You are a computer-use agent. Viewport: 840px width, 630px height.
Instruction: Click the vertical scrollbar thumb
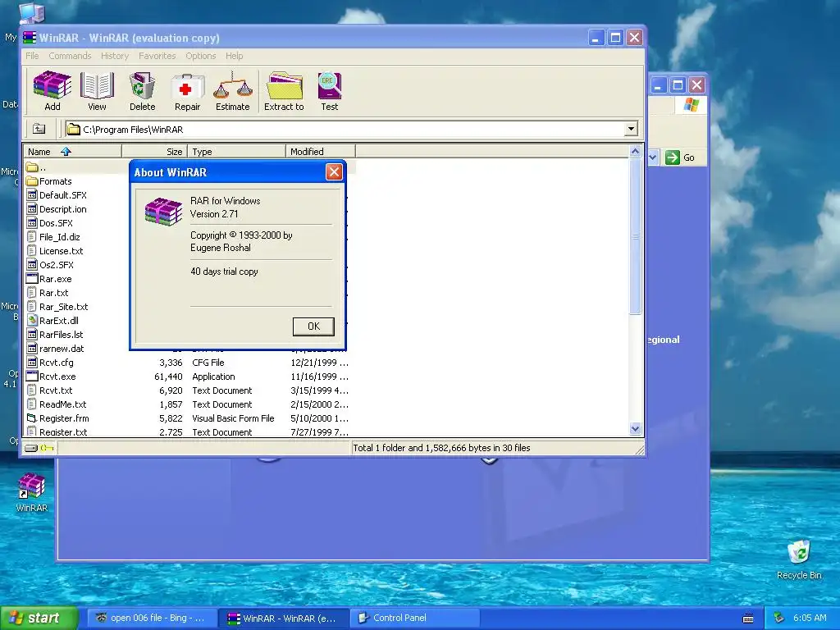(x=636, y=236)
